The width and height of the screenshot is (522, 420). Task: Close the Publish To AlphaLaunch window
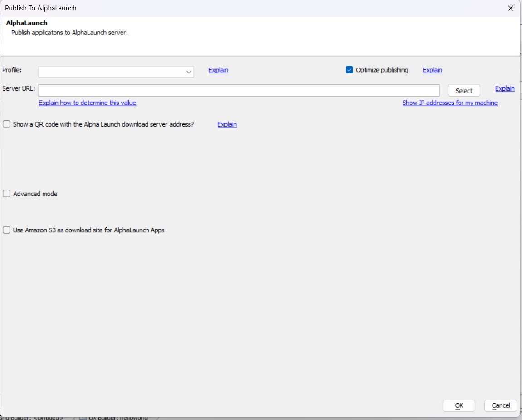[x=510, y=8]
